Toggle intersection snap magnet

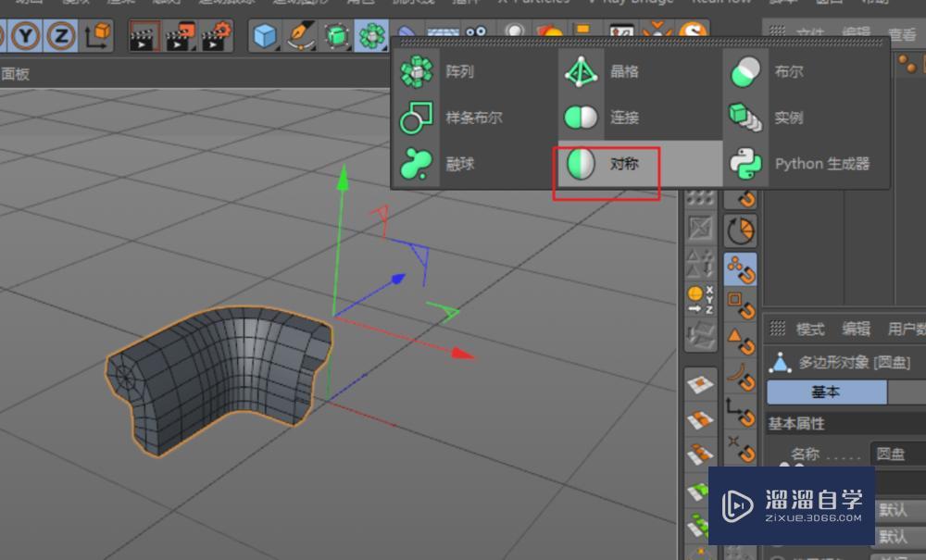(x=741, y=449)
